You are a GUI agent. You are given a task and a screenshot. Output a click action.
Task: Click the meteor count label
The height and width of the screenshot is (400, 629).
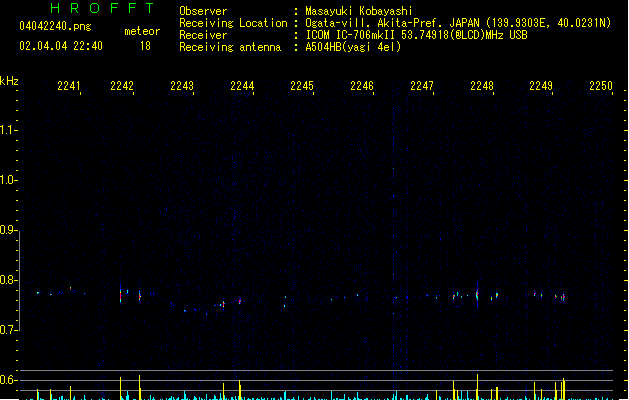[x=142, y=31]
